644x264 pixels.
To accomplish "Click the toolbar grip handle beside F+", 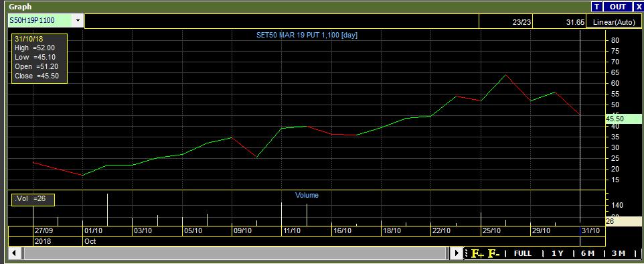I will 466,253.
